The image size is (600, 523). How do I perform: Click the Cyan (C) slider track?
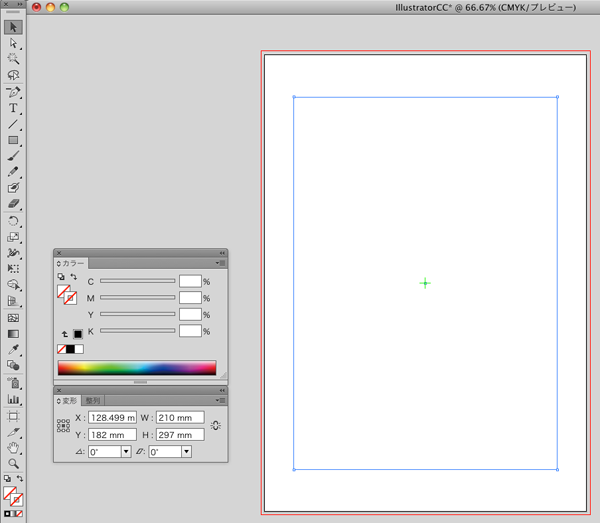(x=137, y=282)
